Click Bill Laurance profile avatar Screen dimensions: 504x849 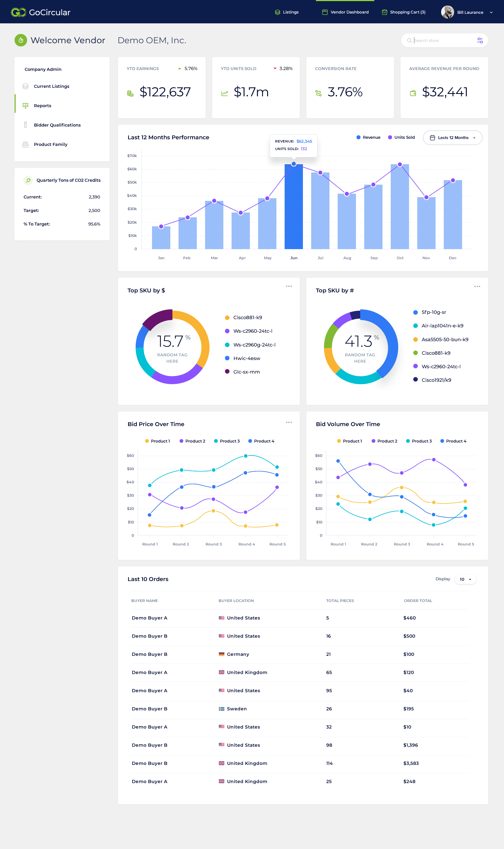pyautogui.click(x=447, y=12)
